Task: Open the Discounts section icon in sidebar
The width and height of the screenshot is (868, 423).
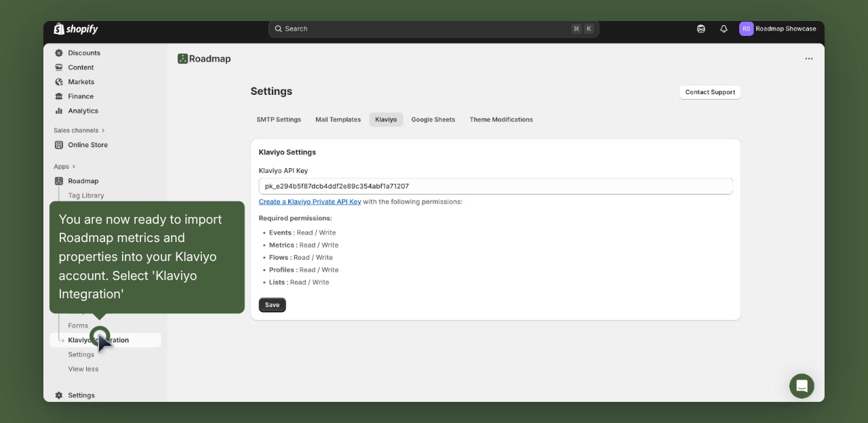Action: [x=59, y=53]
